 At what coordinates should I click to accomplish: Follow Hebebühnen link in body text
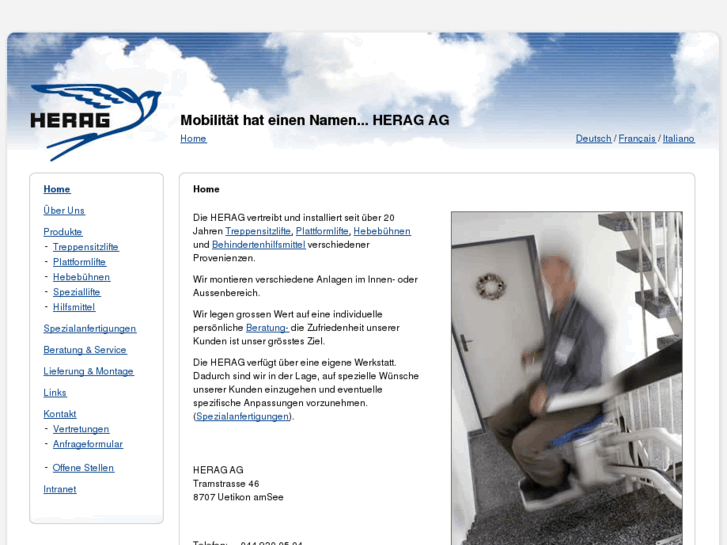pos(382,231)
